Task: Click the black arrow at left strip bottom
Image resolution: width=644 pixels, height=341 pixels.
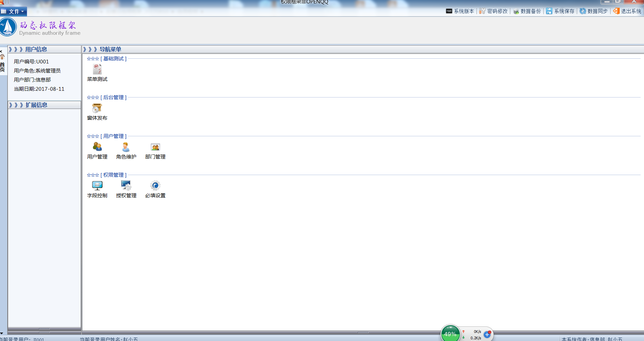Action: click(x=2, y=333)
